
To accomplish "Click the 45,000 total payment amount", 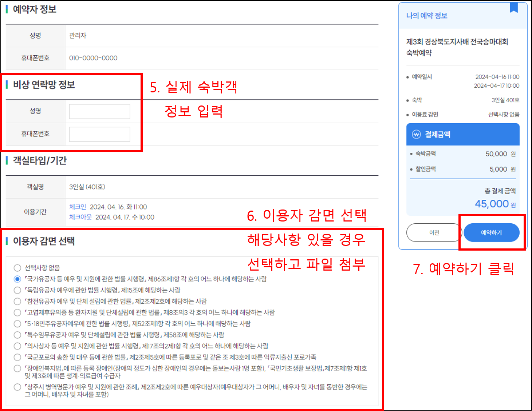I will coord(492,204).
